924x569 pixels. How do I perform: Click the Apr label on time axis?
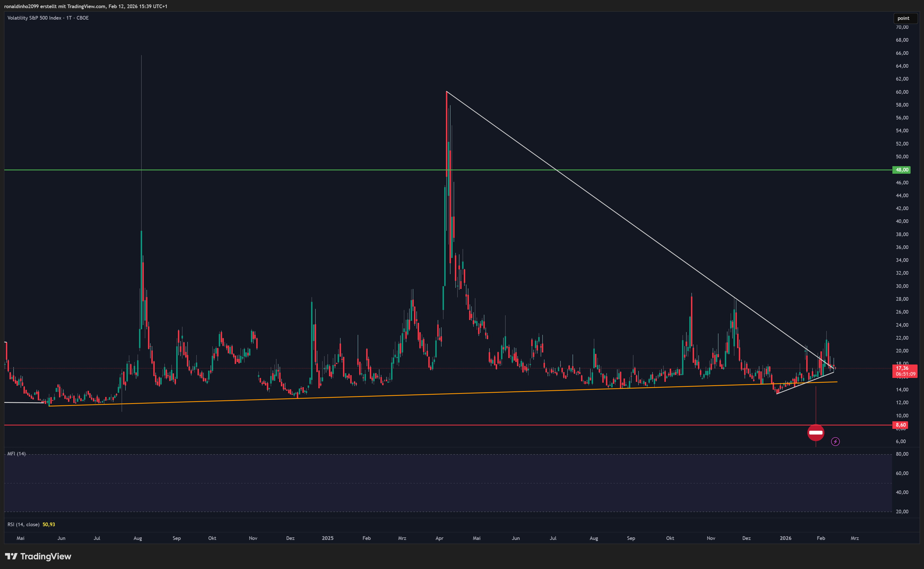439,538
